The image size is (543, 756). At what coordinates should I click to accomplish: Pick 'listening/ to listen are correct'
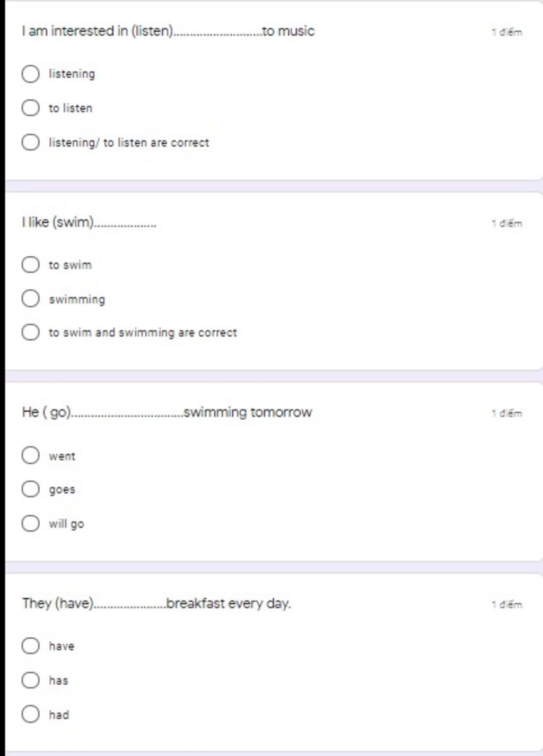31,142
